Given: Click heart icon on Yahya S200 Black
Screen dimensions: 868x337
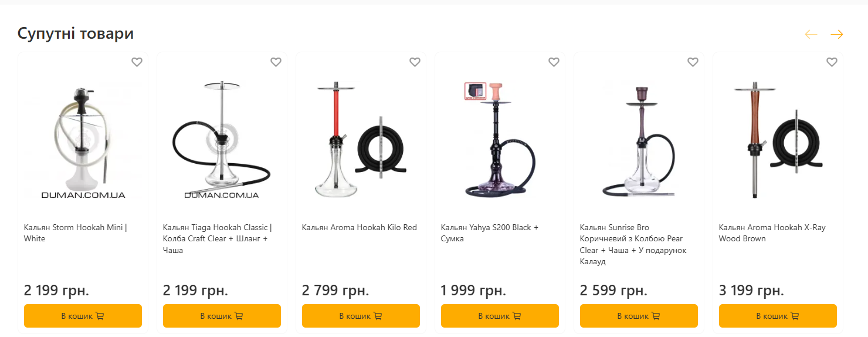Looking at the screenshot, I should [x=554, y=62].
